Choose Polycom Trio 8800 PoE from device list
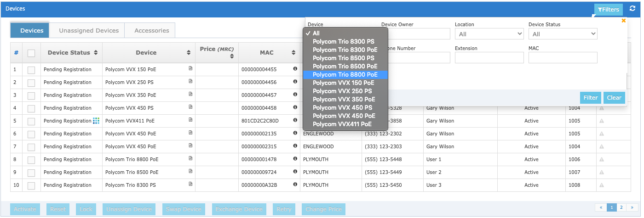 pyautogui.click(x=345, y=75)
